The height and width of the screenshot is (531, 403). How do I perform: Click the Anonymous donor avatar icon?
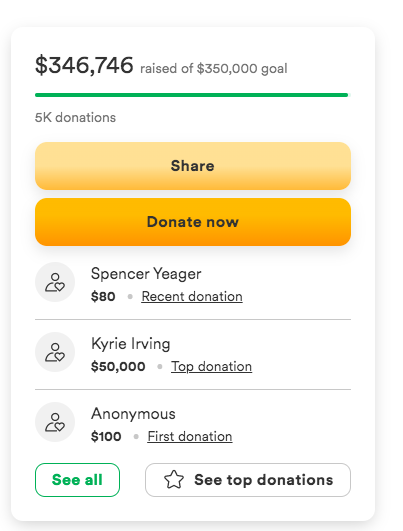[55, 422]
